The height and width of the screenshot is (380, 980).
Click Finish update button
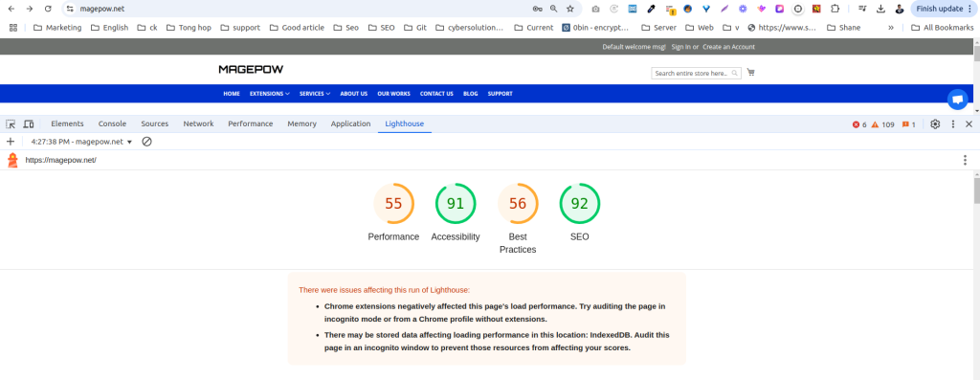click(945, 9)
